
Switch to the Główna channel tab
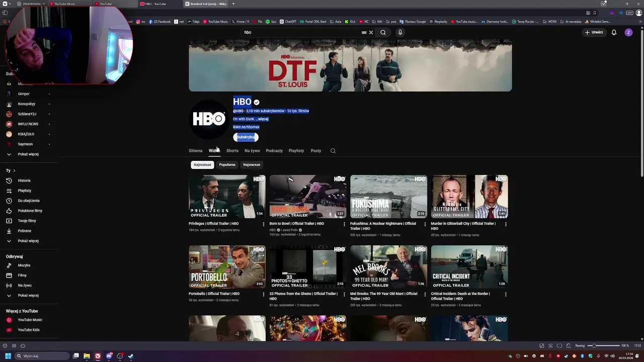196,151
